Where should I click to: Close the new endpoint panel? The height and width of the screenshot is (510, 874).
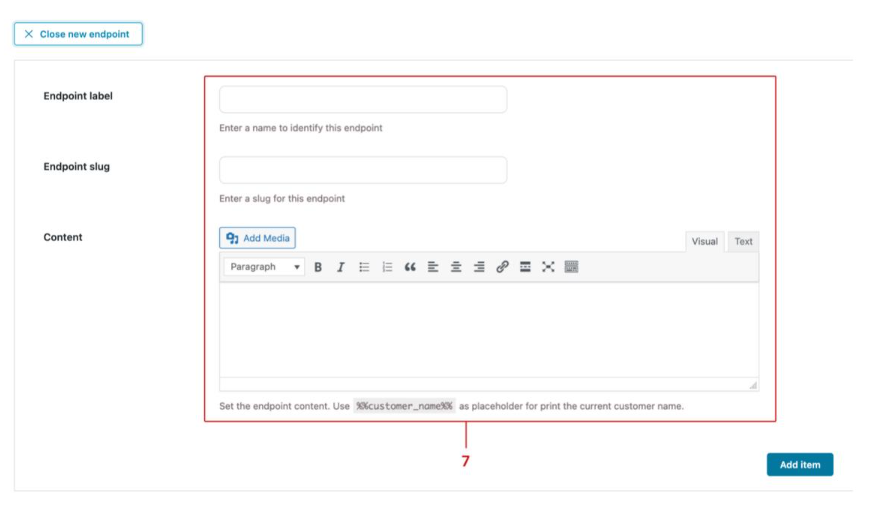78,34
